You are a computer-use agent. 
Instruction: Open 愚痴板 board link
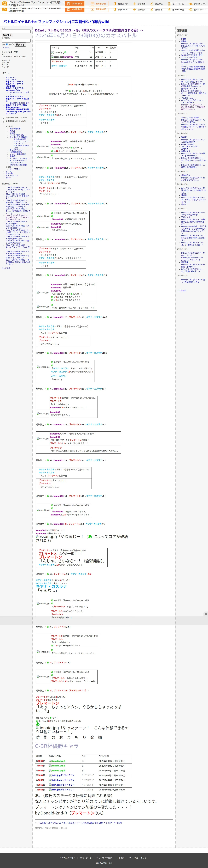pos(12,156)
